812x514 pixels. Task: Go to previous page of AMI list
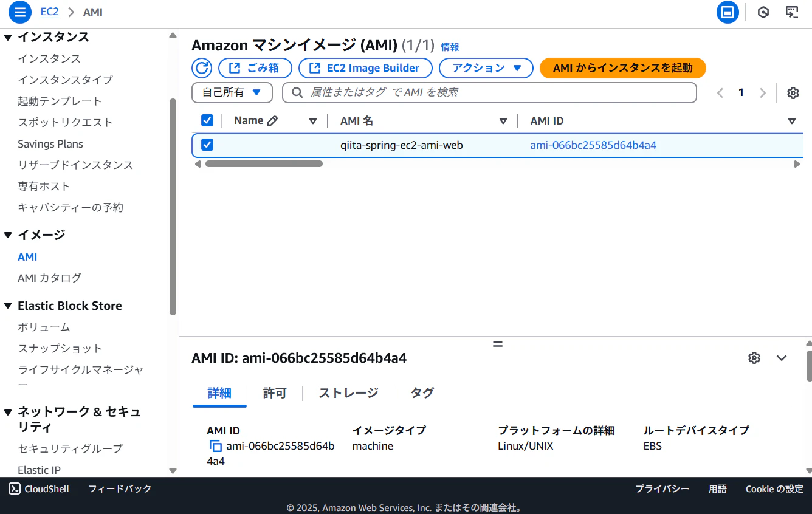point(720,92)
